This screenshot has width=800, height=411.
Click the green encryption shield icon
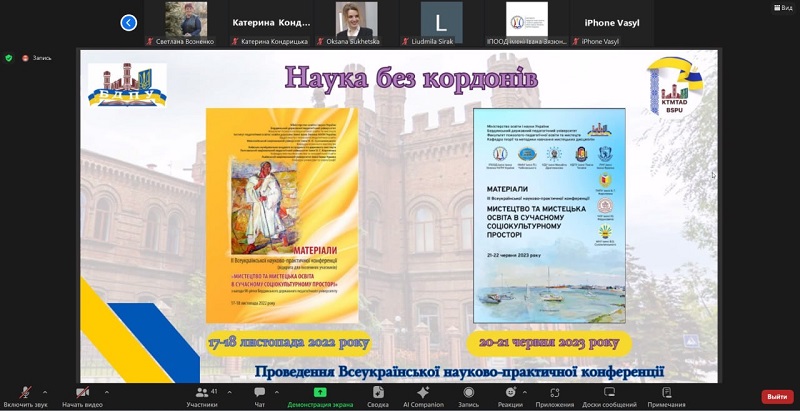coord(8,58)
